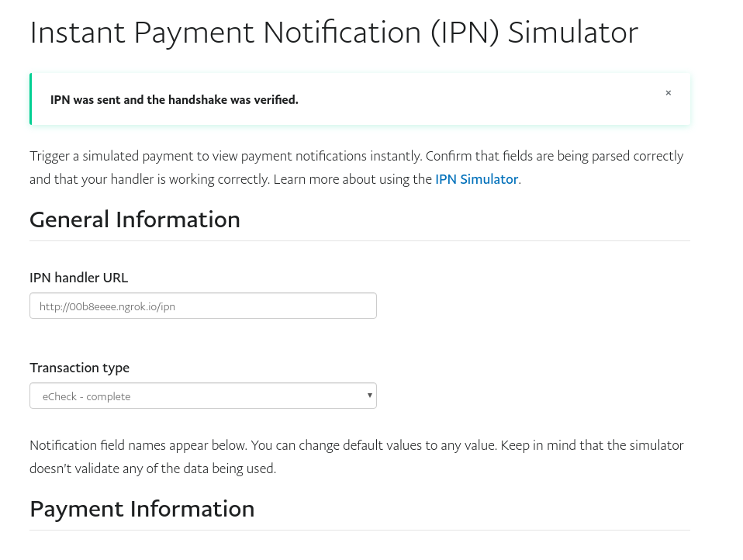Open the Transaction type dropdown

tap(202, 396)
